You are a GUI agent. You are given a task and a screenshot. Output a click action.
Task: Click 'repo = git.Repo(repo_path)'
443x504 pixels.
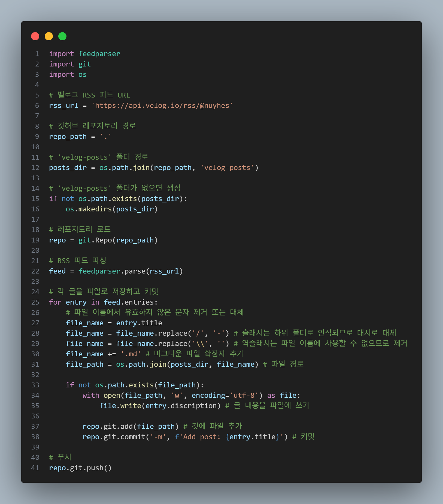pyautogui.click(x=103, y=240)
